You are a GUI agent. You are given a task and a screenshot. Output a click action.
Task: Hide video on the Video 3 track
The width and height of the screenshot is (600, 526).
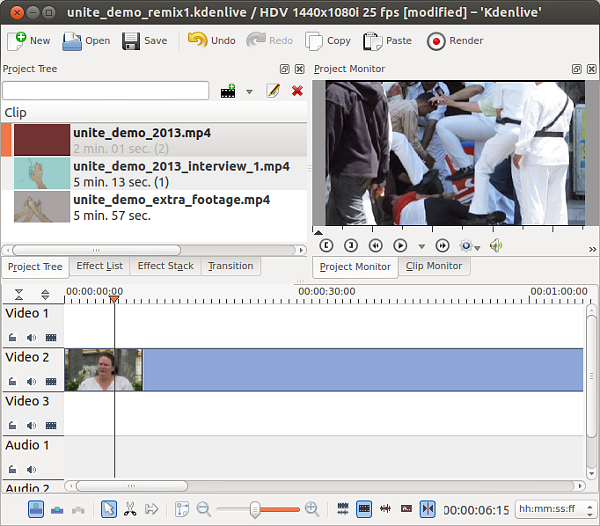point(50,425)
